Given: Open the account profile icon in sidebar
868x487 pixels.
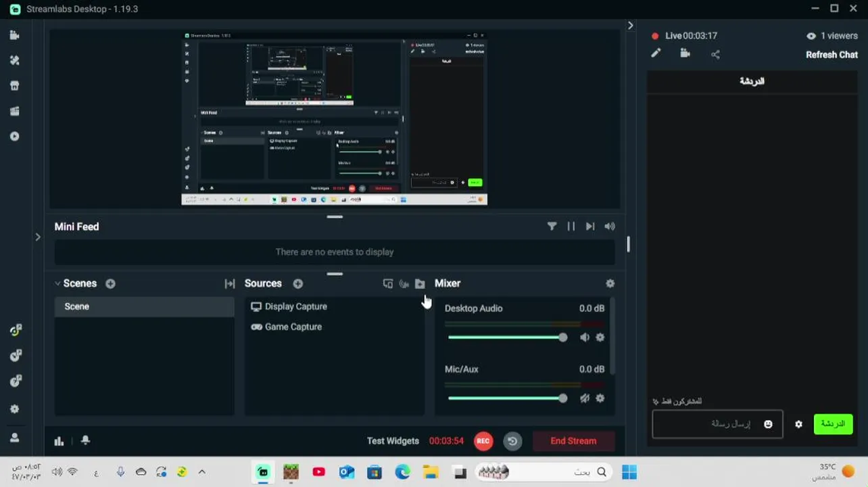Looking at the screenshot, I should pos(15,438).
